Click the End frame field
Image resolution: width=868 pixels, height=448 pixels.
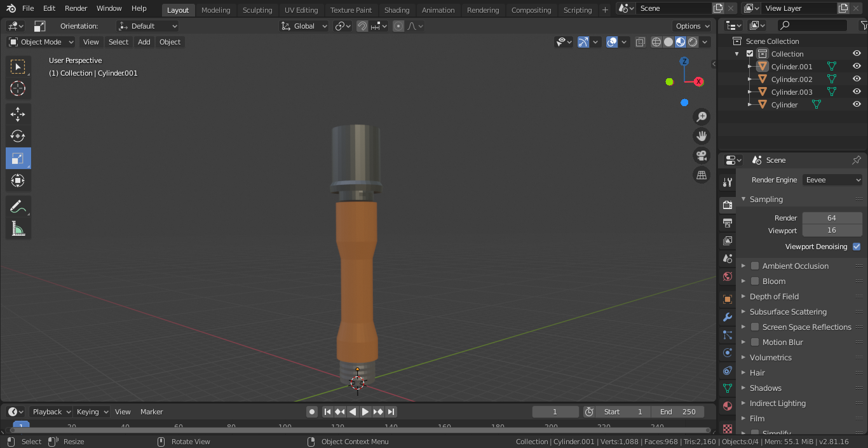[x=677, y=412]
